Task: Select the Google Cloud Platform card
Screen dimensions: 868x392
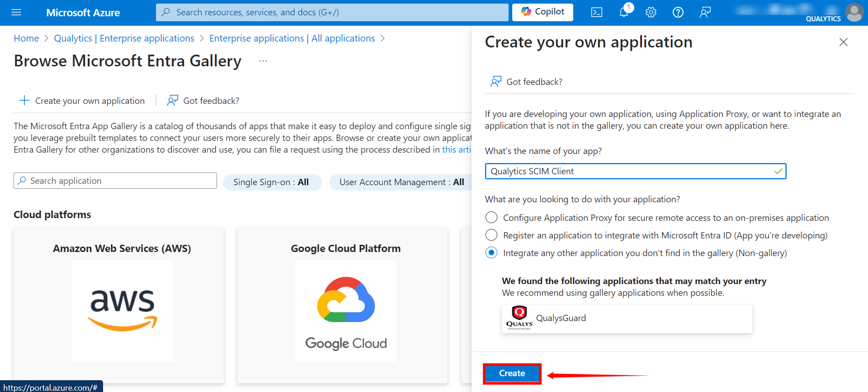Action: 343,305
